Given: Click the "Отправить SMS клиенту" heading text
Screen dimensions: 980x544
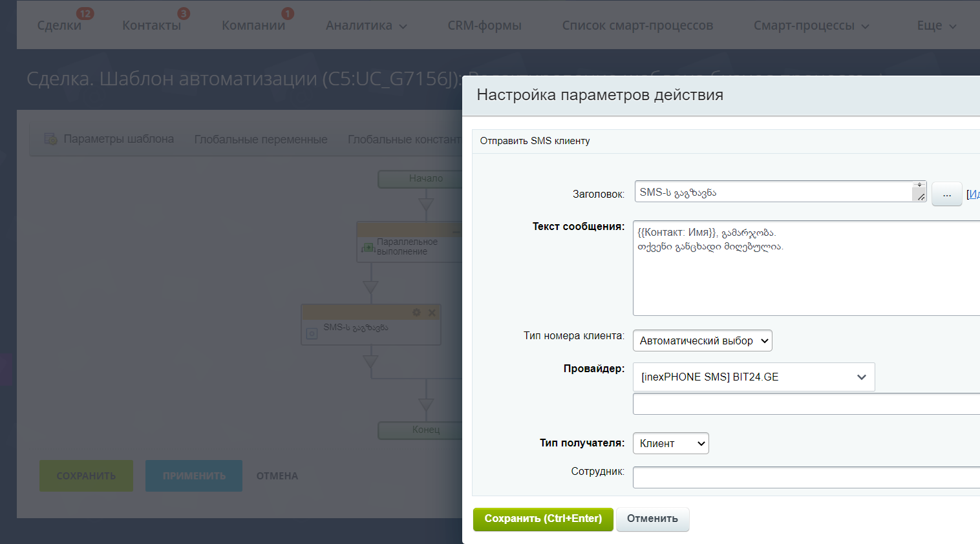Looking at the screenshot, I should click(535, 141).
